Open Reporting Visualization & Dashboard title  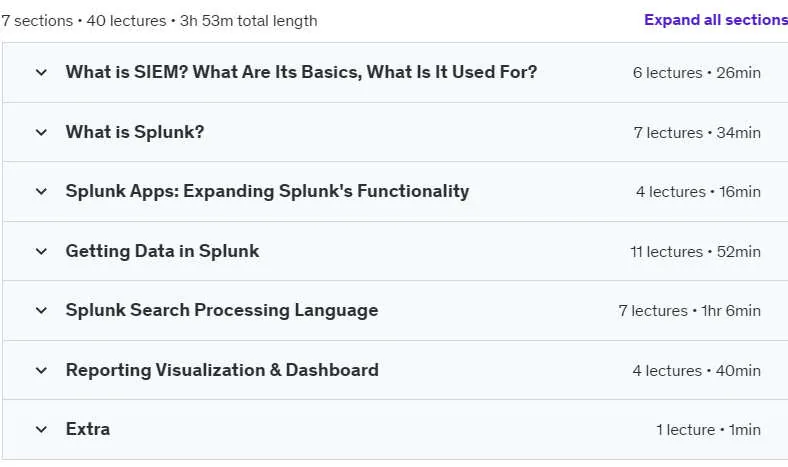click(x=222, y=370)
